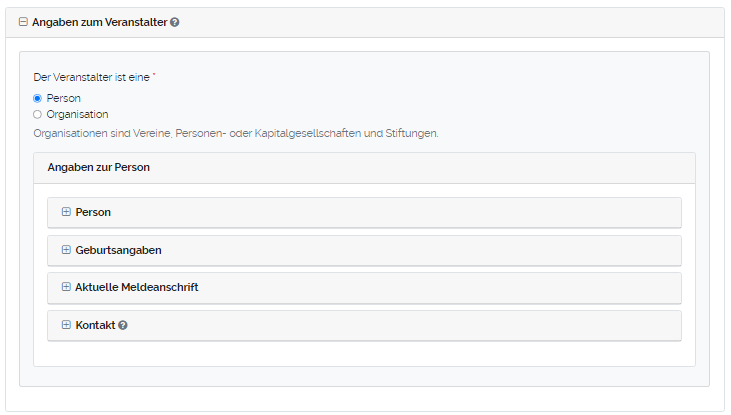The image size is (731, 415).
Task: Expand the Geburtsangaben section title
Action: click(x=118, y=250)
